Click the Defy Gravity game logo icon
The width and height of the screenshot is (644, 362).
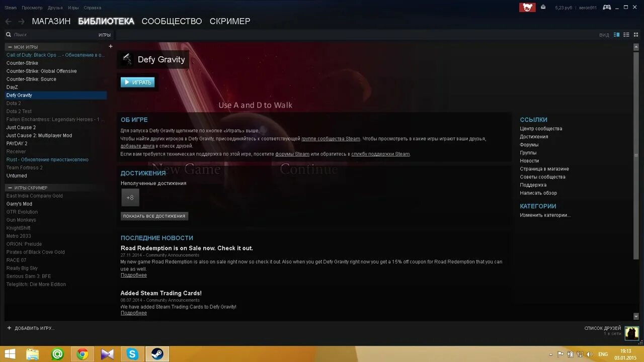(127, 59)
